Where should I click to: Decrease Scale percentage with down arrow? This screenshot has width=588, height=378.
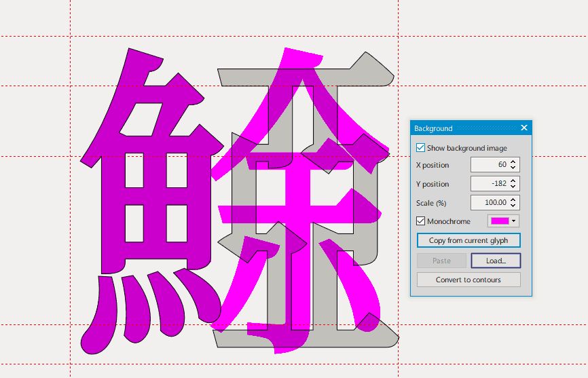pos(514,206)
